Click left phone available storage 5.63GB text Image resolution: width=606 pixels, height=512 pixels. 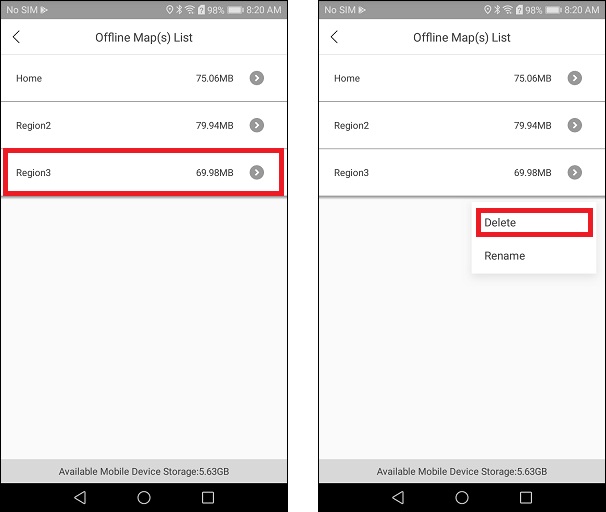point(144,471)
